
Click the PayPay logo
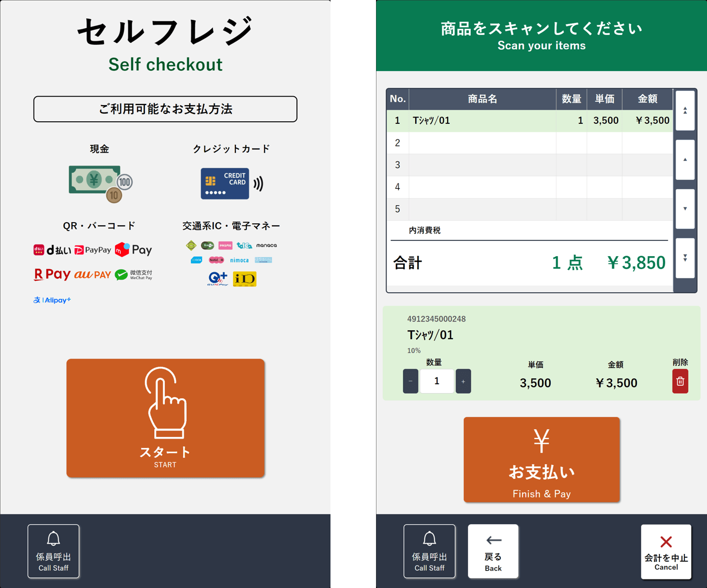(x=93, y=250)
